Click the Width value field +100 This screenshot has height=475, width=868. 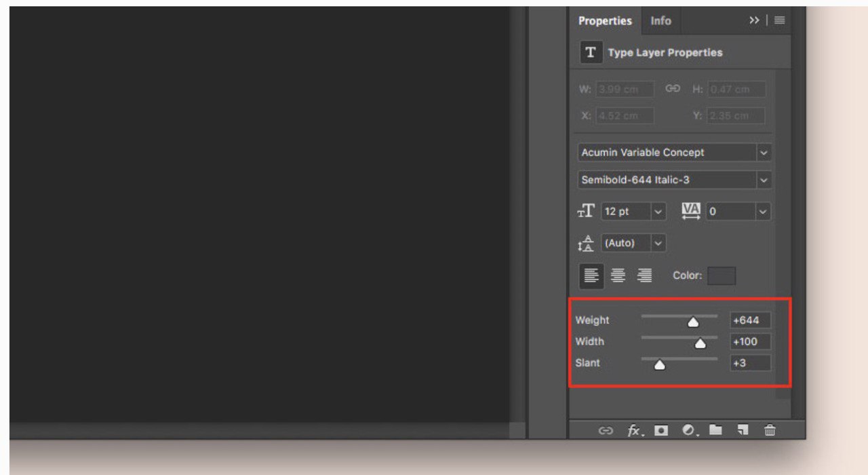(750, 342)
